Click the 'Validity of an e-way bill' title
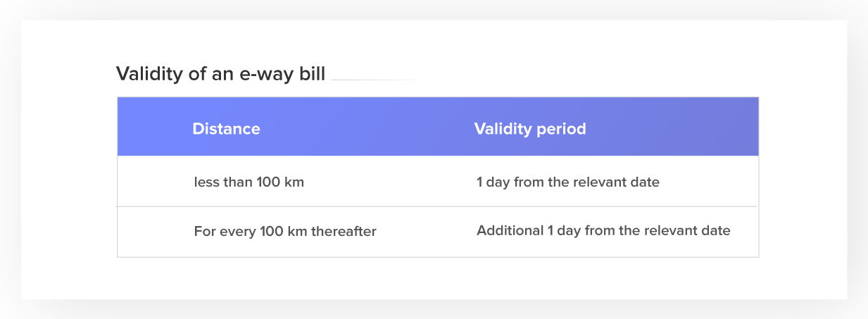The image size is (868, 319). point(220,74)
